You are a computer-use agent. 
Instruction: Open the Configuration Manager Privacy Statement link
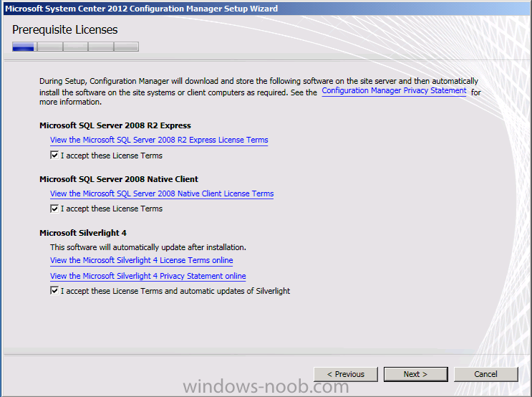click(x=394, y=91)
